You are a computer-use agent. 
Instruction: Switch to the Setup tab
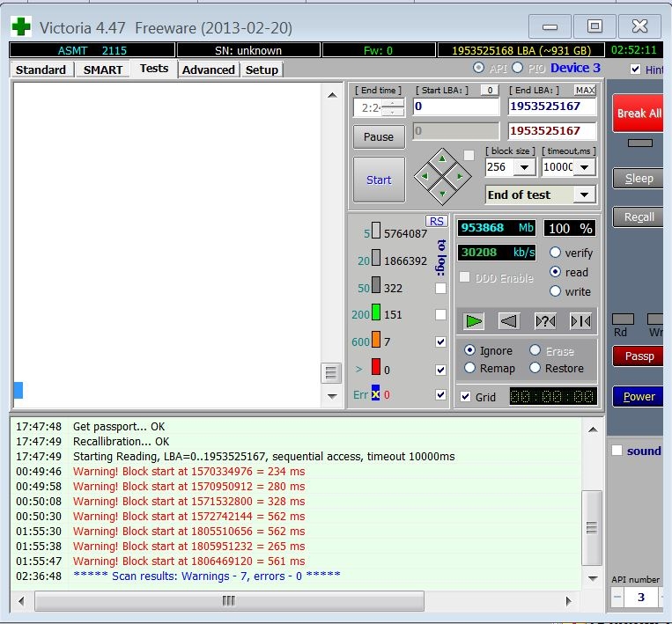tap(262, 70)
